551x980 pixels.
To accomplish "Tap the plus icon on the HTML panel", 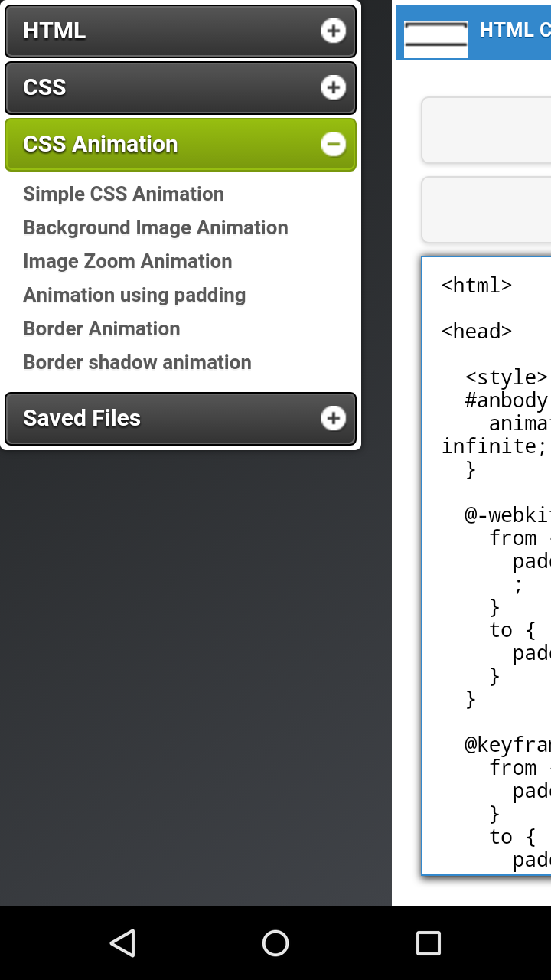I will [x=333, y=31].
